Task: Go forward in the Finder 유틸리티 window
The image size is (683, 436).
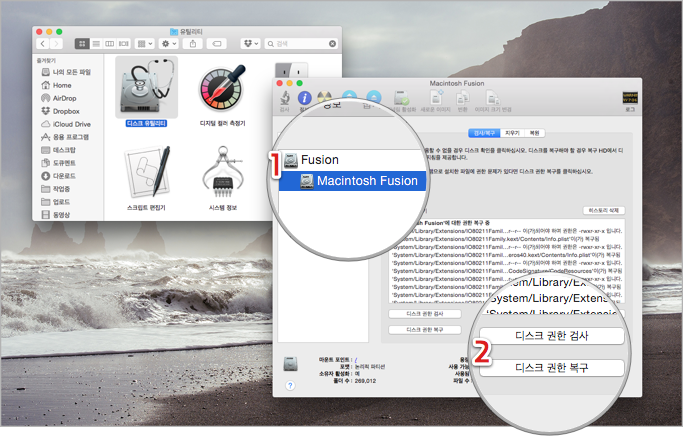Action: pos(57,44)
